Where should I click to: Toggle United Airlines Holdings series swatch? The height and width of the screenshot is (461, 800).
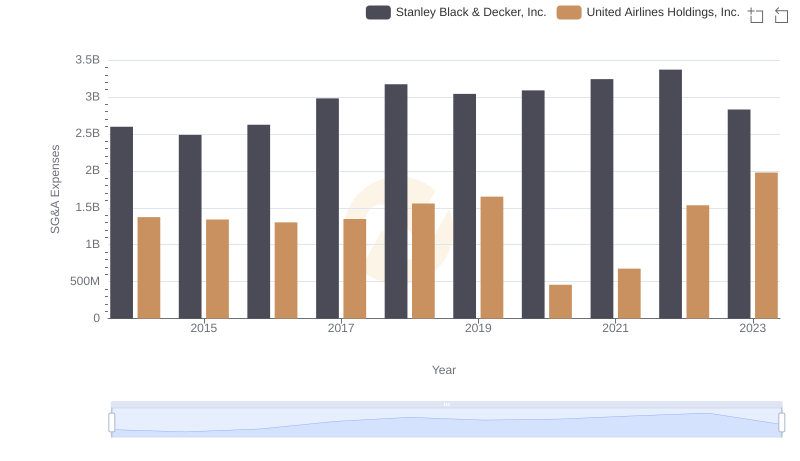coord(569,12)
